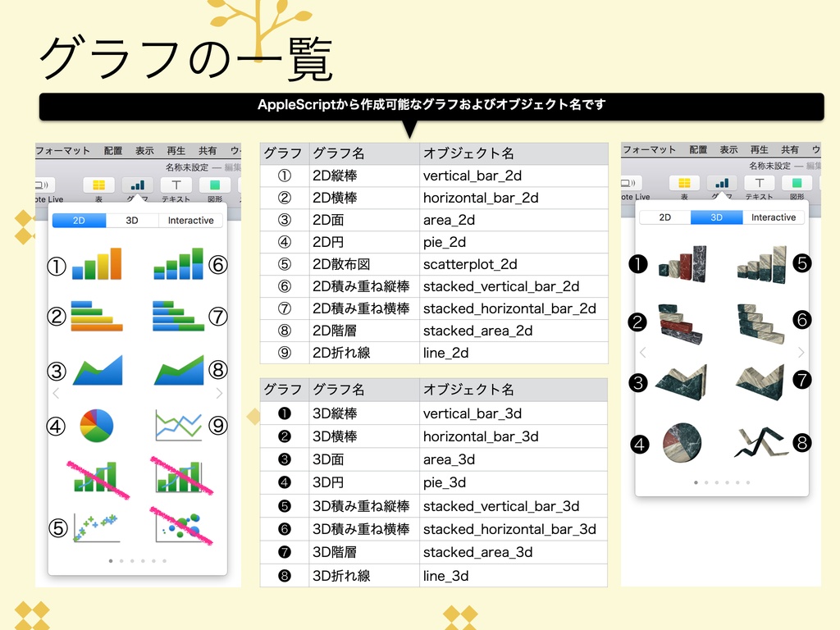The height and width of the screenshot is (630, 840).
Task: Open the 表示 menu
Action: click(144, 149)
